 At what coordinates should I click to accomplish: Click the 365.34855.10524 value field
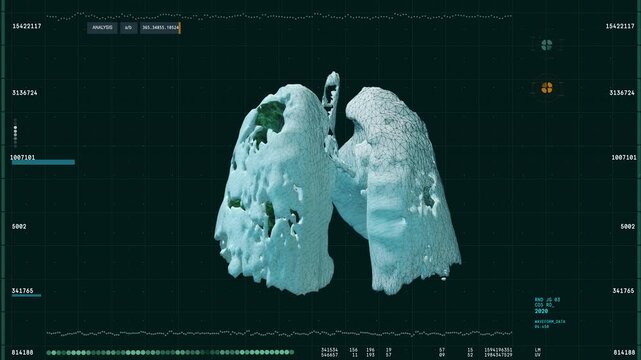point(160,28)
